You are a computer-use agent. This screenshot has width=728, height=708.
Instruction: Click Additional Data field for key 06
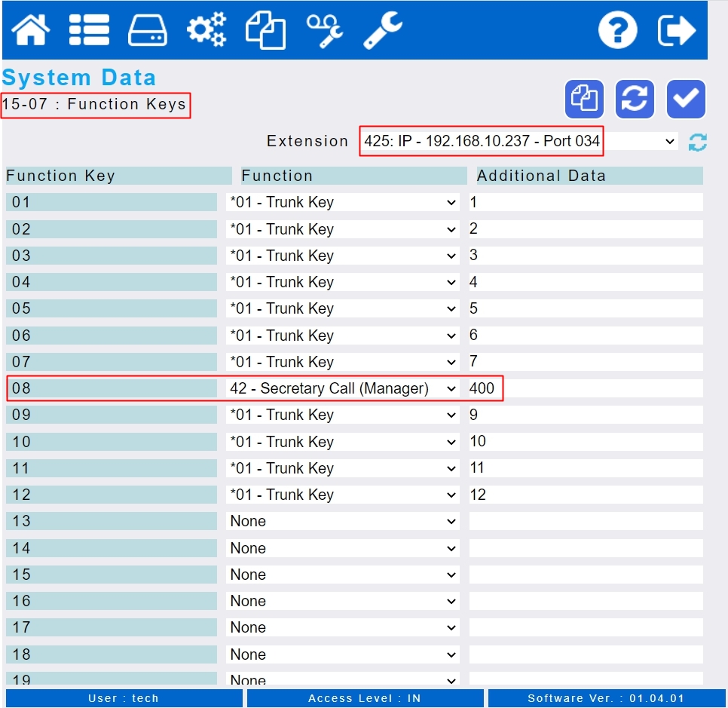[586, 336]
